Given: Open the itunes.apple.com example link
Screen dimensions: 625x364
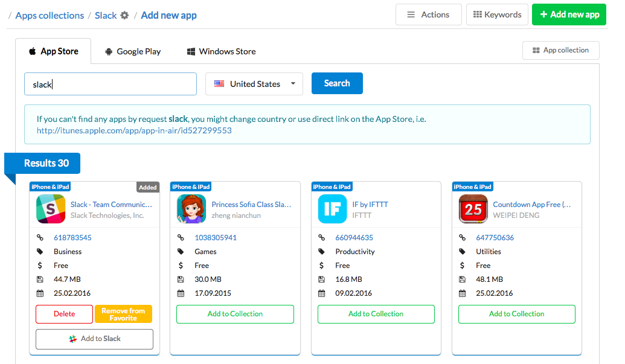Looking at the screenshot, I should 134,130.
